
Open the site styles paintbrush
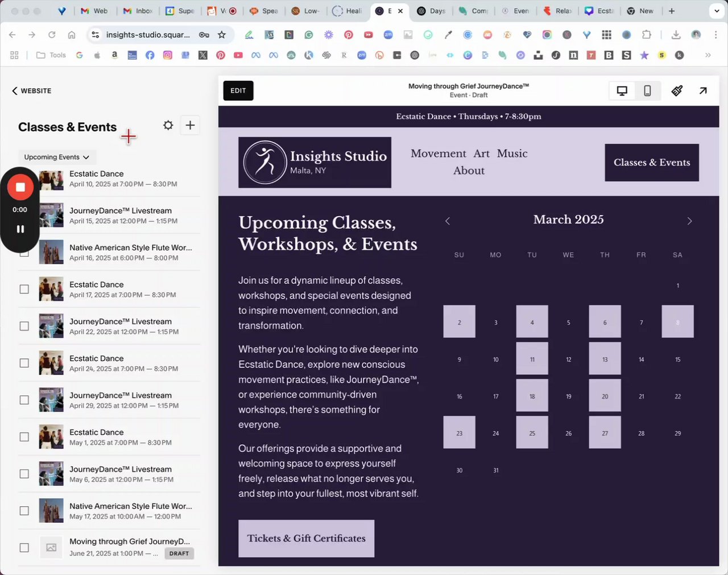(677, 91)
